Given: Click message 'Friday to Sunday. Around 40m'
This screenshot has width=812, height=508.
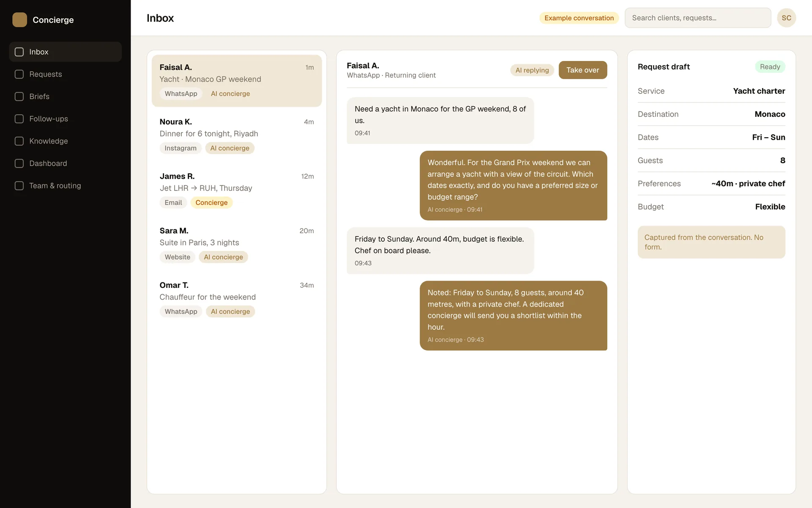Looking at the screenshot, I should click(440, 251).
